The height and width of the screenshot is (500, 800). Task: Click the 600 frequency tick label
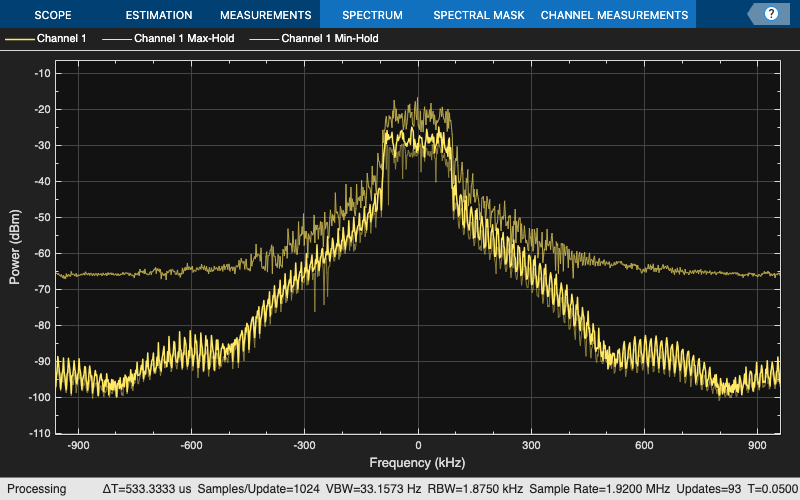pyautogui.click(x=644, y=445)
